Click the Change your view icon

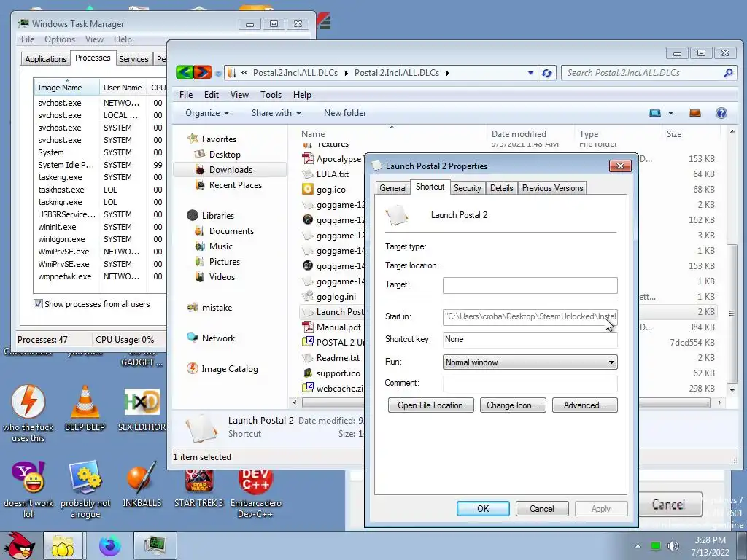pos(655,113)
